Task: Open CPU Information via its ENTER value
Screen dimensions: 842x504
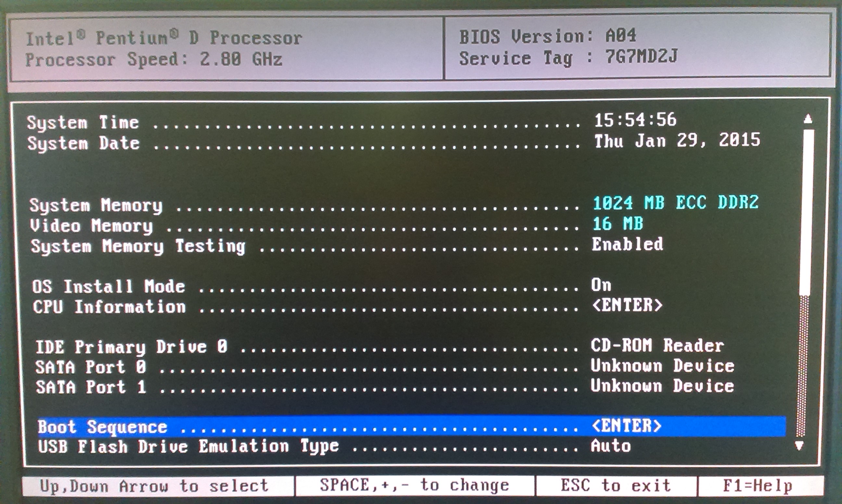Action: [x=627, y=305]
